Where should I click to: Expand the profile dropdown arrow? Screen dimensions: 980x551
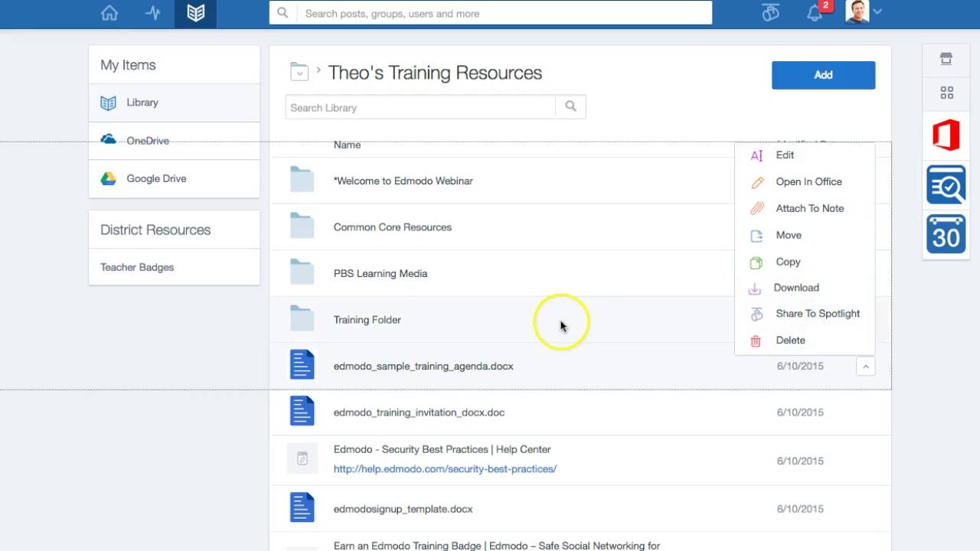pos(877,12)
